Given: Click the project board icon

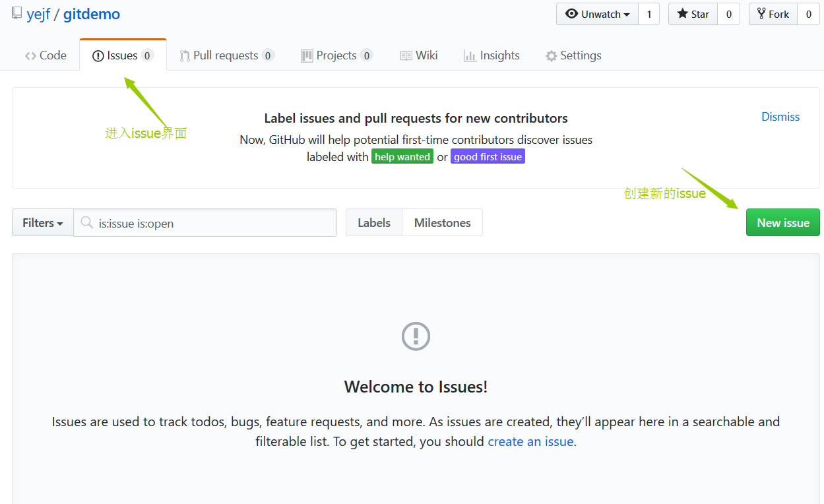Looking at the screenshot, I should point(307,56).
